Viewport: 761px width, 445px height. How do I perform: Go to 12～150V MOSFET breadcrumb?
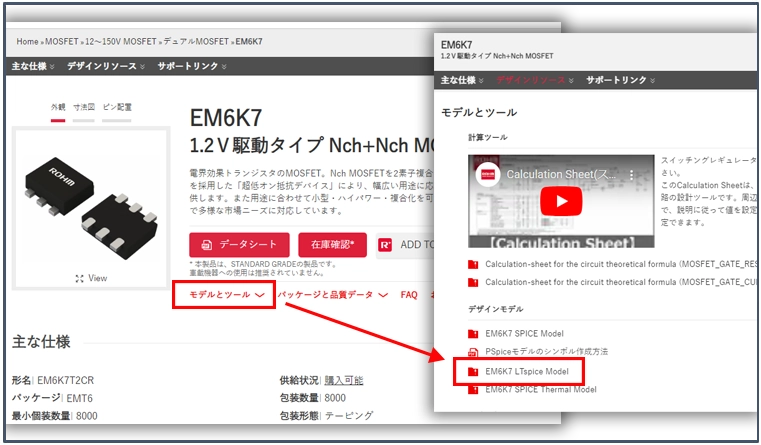121,42
